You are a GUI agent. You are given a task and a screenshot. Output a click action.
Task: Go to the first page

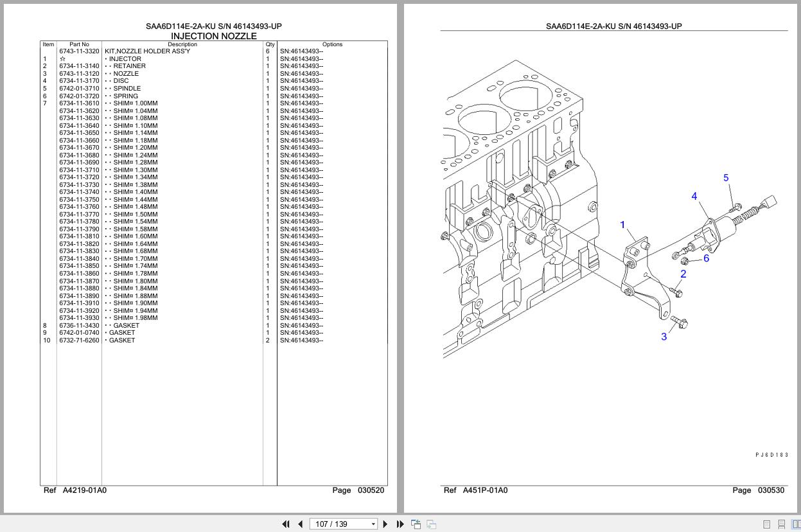pos(286,524)
